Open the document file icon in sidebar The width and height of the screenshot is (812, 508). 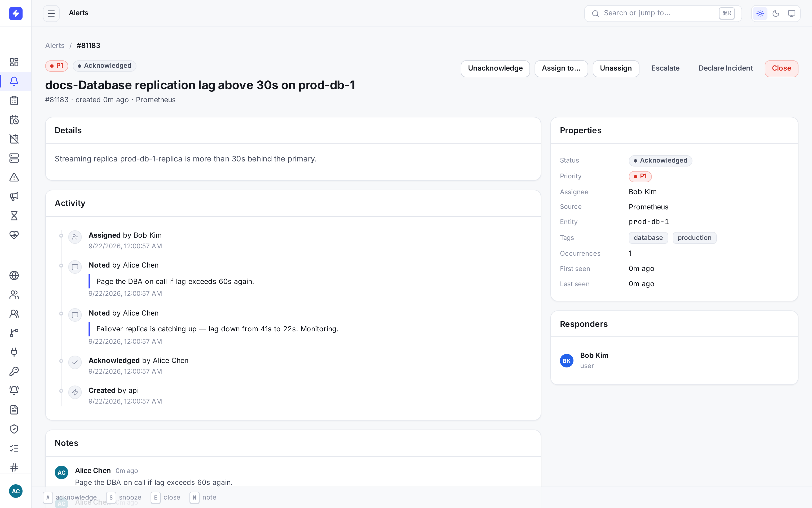pyautogui.click(x=14, y=410)
